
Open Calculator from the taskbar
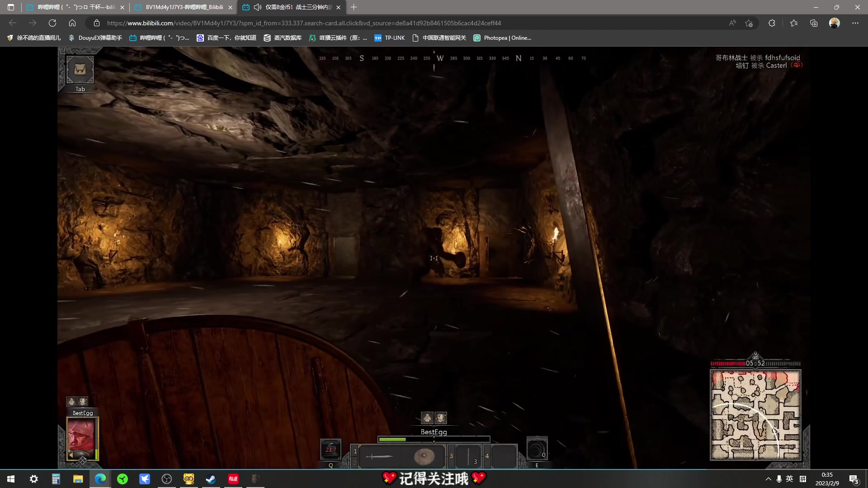pos(56,479)
